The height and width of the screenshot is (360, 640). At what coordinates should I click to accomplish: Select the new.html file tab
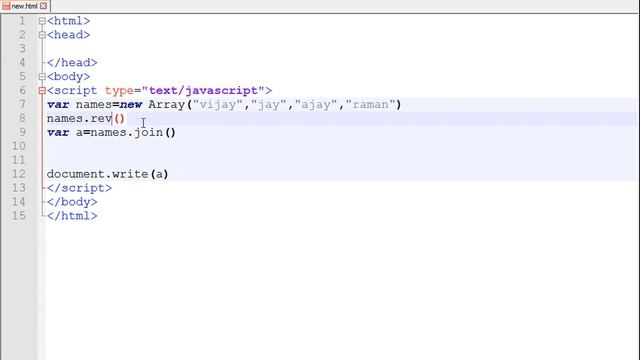click(25, 6)
